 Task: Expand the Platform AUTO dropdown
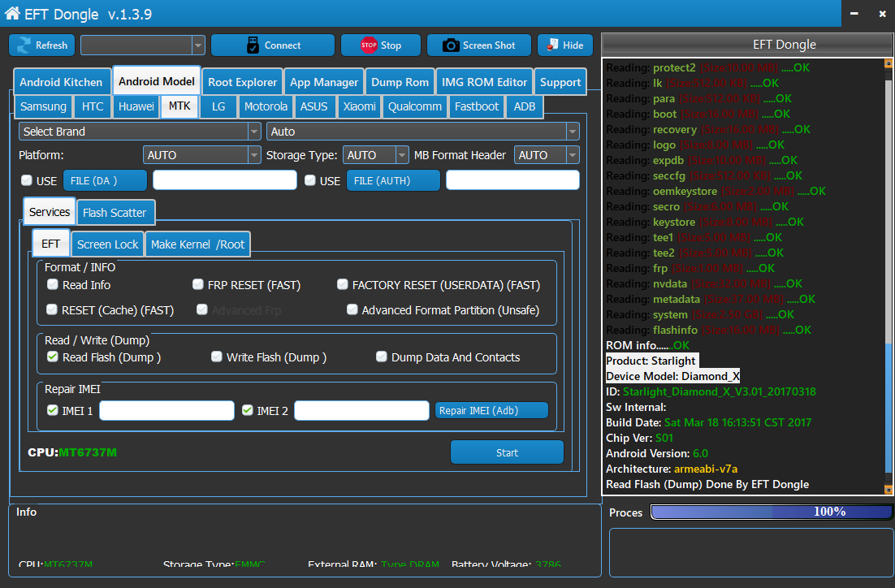(x=202, y=154)
